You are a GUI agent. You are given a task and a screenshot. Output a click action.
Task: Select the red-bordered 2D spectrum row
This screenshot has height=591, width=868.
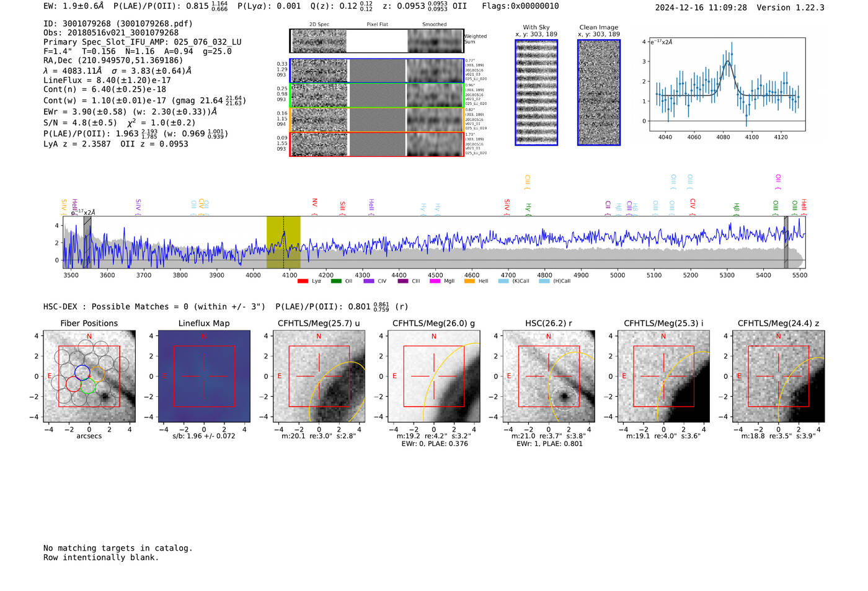pos(377,144)
